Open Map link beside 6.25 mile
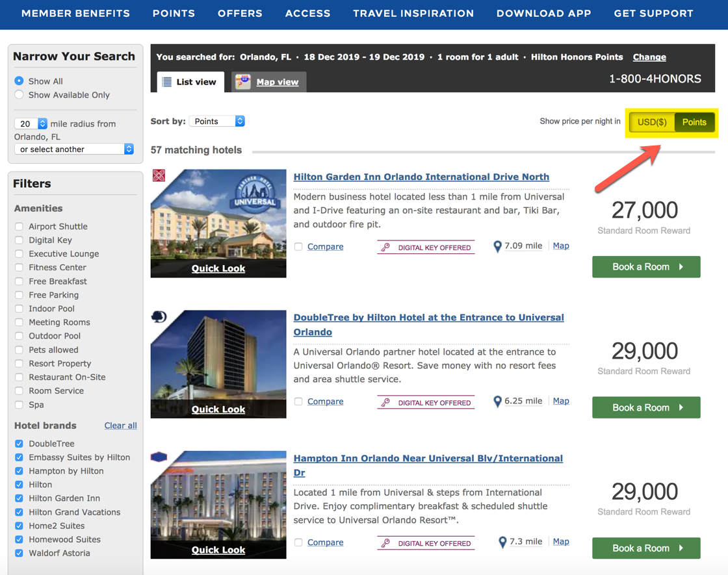The height and width of the screenshot is (575, 728). point(561,401)
